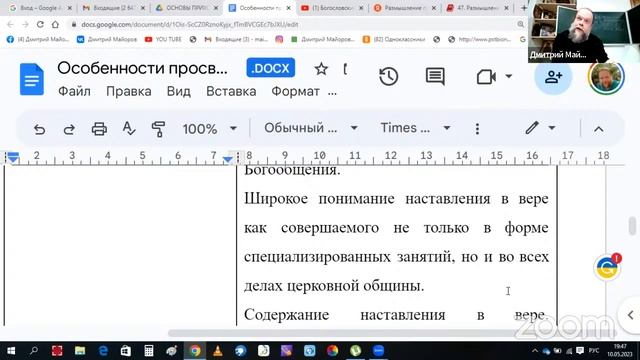
Task: Open the Формат menu
Action: [x=296, y=91]
